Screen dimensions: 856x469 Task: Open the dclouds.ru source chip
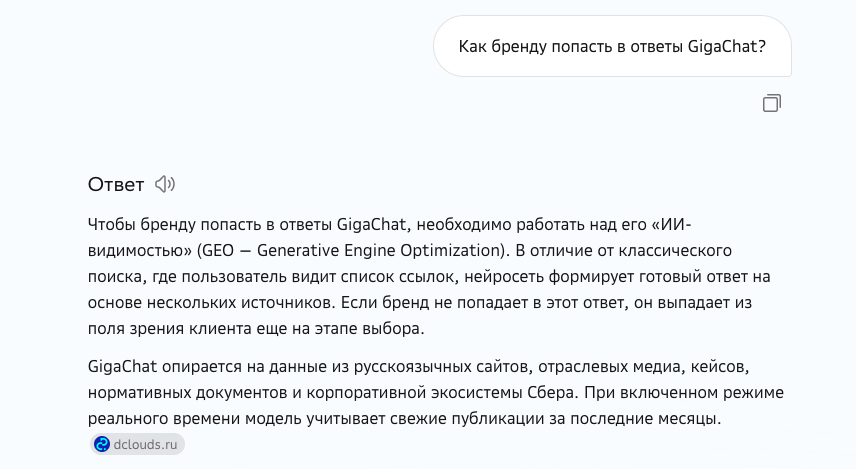click(137, 444)
